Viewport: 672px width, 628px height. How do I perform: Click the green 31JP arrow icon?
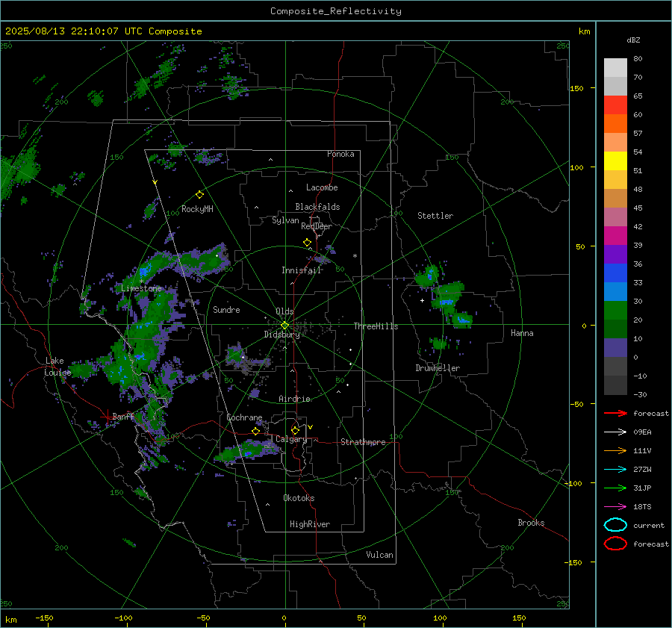pos(615,488)
